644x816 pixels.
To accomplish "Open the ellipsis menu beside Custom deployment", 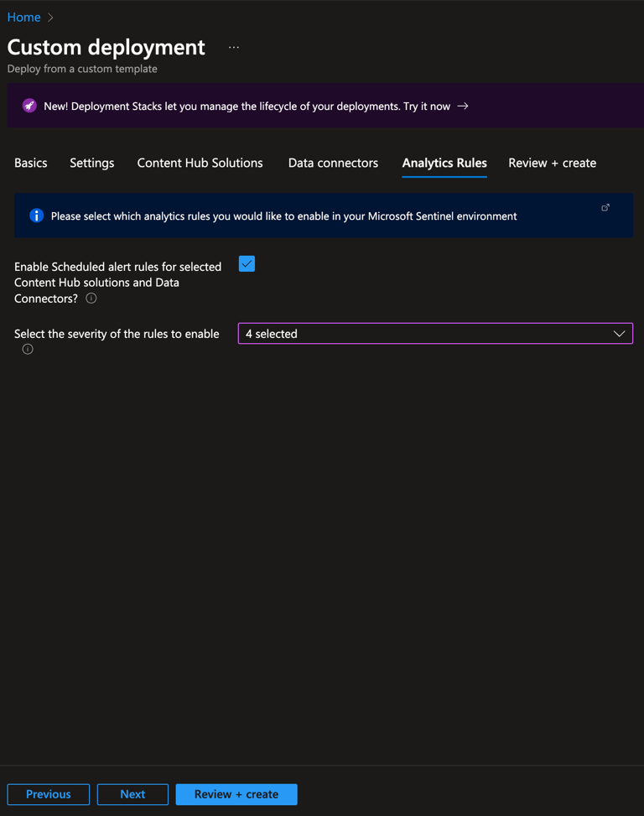I will tap(234, 47).
